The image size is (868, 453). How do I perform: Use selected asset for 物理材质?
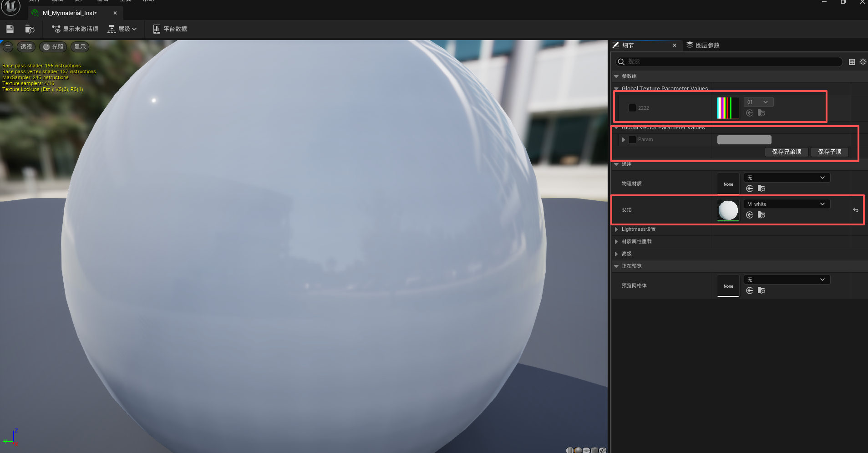[750, 188]
